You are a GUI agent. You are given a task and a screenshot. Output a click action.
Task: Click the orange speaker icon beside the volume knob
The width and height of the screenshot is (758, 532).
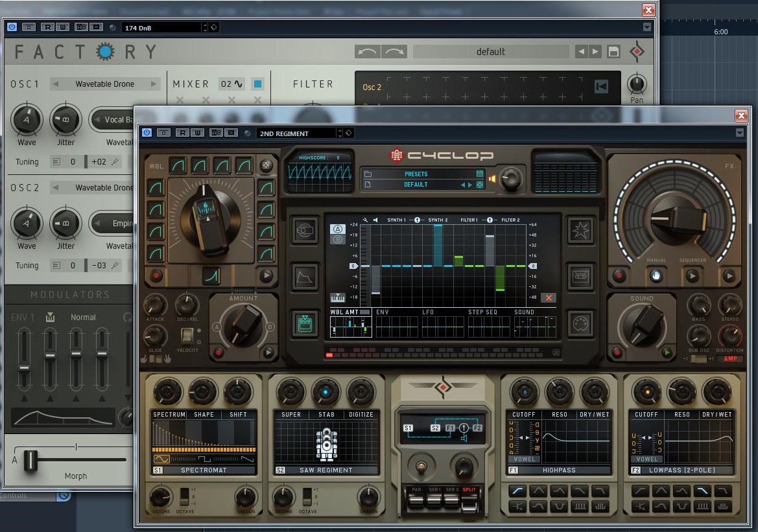point(492,179)
